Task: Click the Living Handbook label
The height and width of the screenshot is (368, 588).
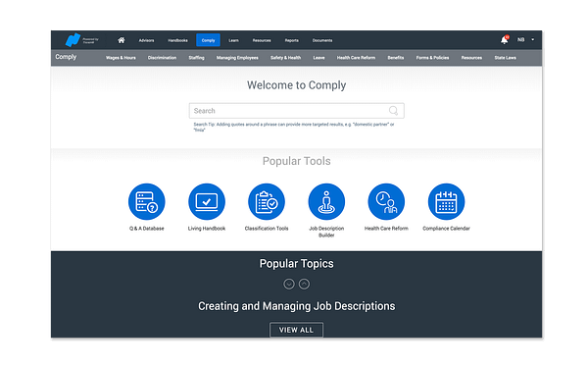Action: (x=207, y=229)
